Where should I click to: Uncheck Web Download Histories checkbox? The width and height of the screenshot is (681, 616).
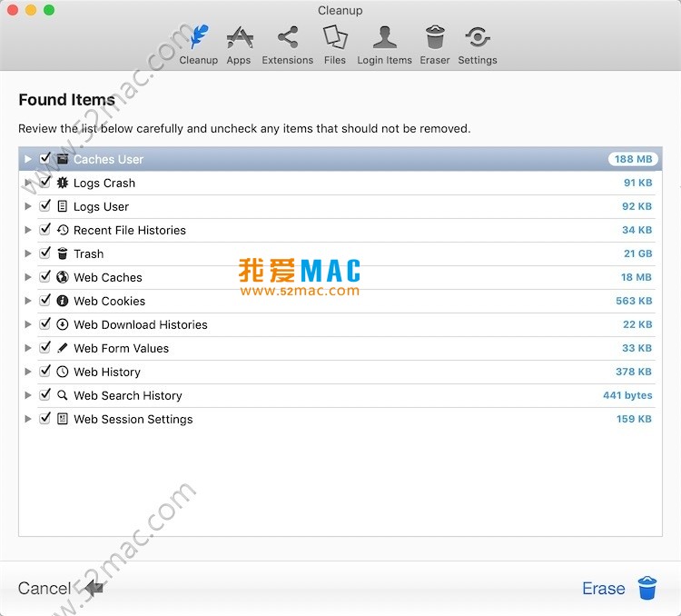point(45,323)
